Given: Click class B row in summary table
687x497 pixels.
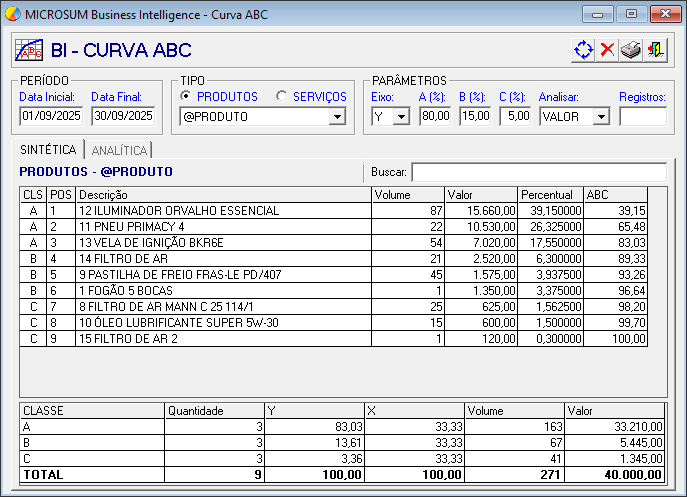Looking at the screenshot, I should [343, 443].
